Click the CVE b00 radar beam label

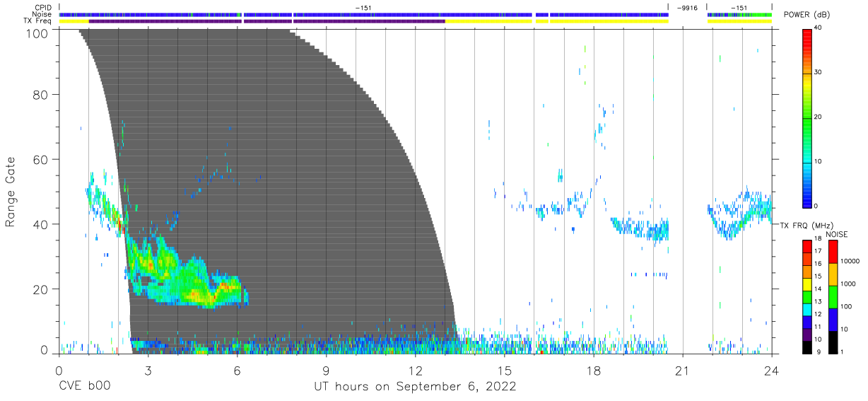[84, 387]
